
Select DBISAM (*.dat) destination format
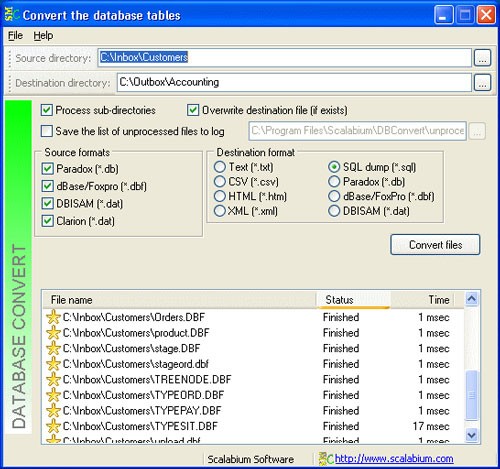point(334,211)
